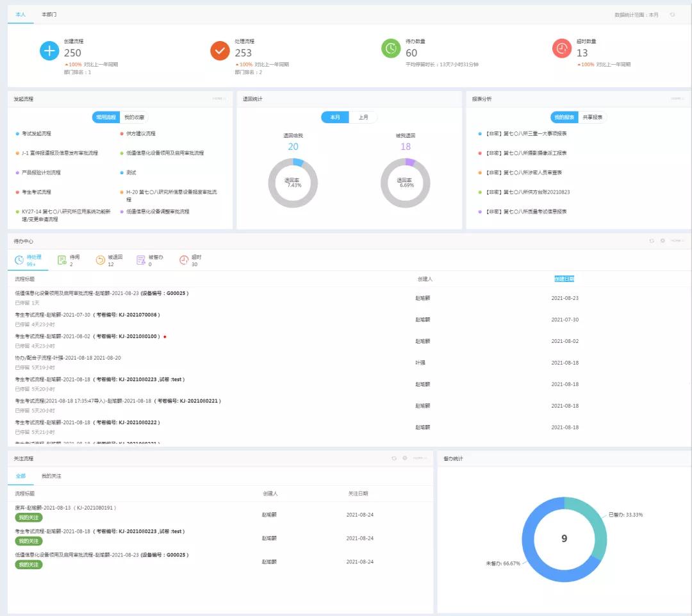Click the 创建人 column header in 待办中心
This screenshot has width=692, height=616.
click(425, 279)
